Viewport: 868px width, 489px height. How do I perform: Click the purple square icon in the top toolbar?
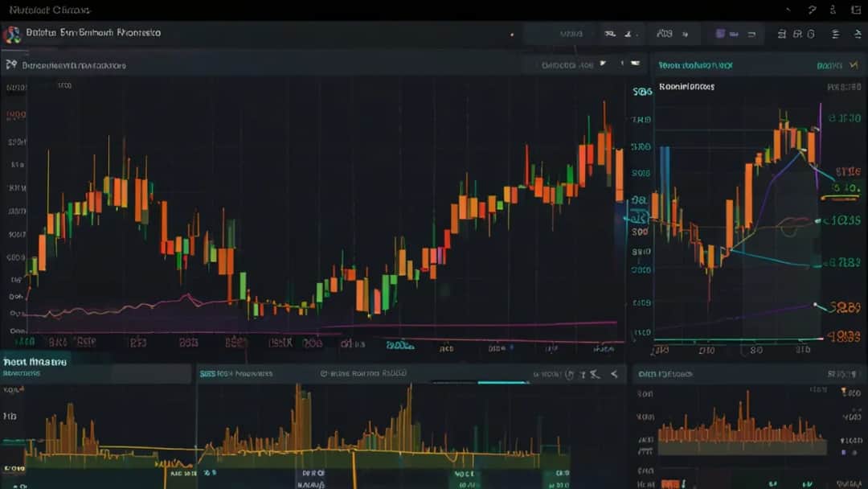coord(721,34)
